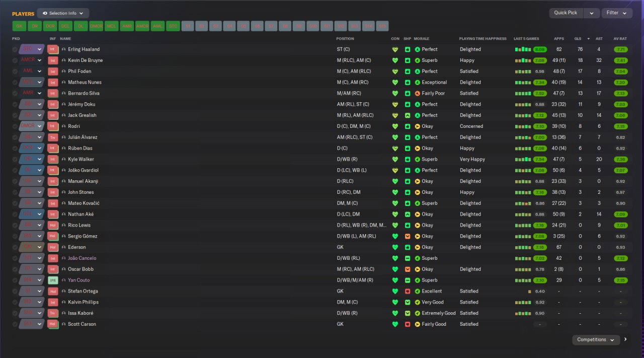This screenshot has height=358, width=644.
Task: Toggle the selection checkmark for Kevin De Bruyne
Action: click(x=15, y=60)
